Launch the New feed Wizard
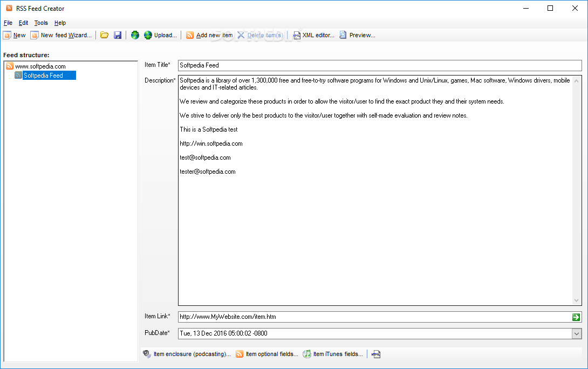 61,35
